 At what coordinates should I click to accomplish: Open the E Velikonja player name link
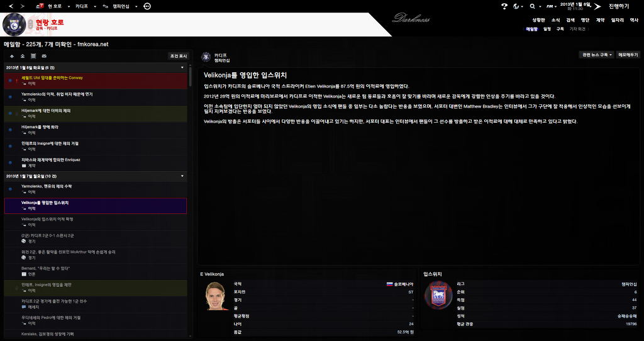pyautogui.click(x=212, y=274)
